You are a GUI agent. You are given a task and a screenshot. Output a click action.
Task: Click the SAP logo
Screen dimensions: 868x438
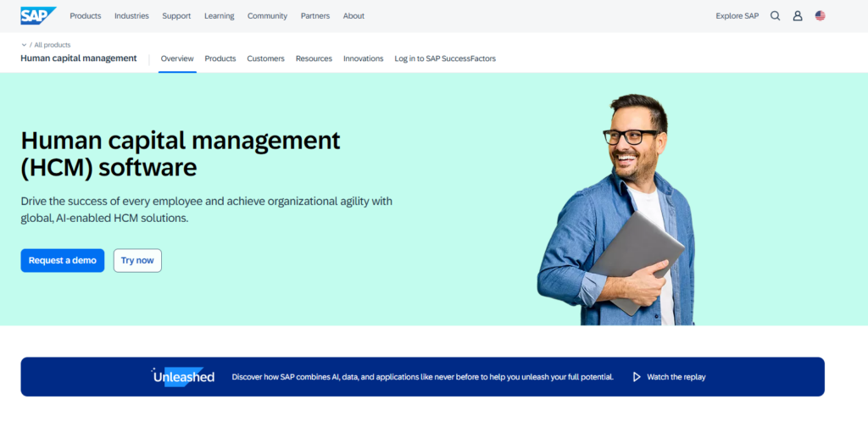tap(38, 15)
